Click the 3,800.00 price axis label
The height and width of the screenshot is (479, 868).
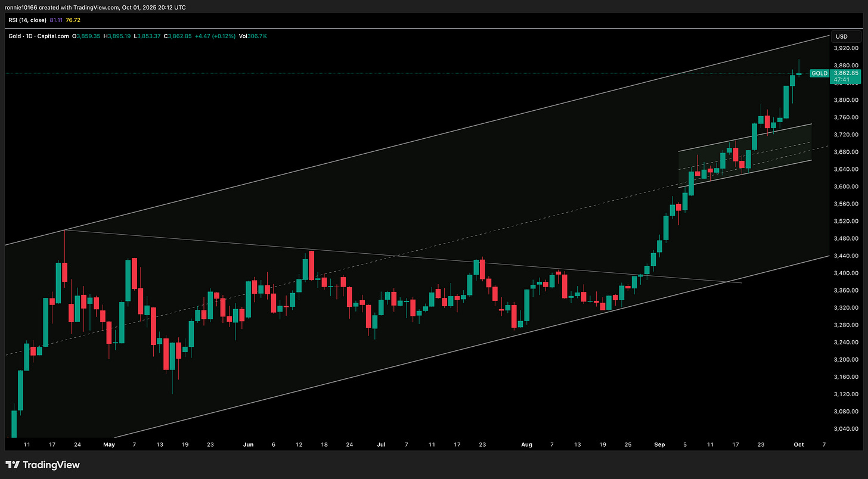[x=846, y=100]
